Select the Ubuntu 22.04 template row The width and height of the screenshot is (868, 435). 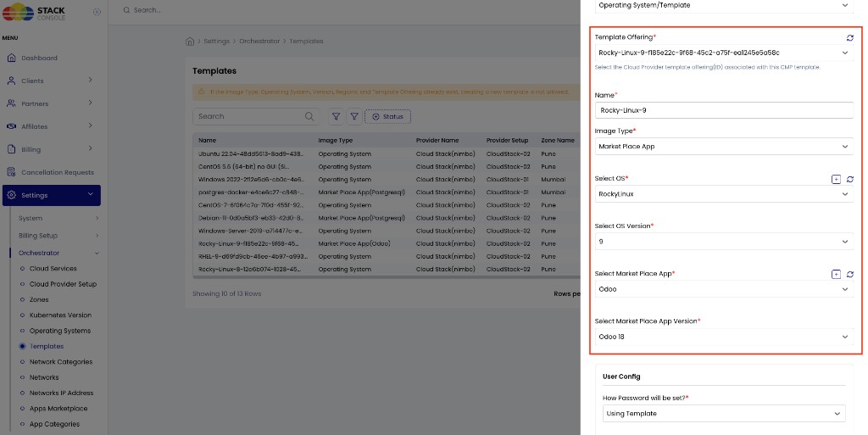tap(386, 153)
